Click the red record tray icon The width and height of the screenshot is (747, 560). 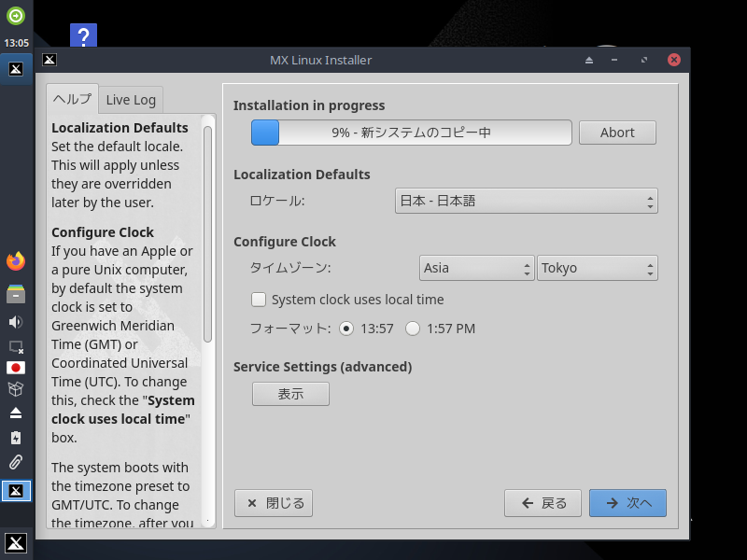click(16, 368)
